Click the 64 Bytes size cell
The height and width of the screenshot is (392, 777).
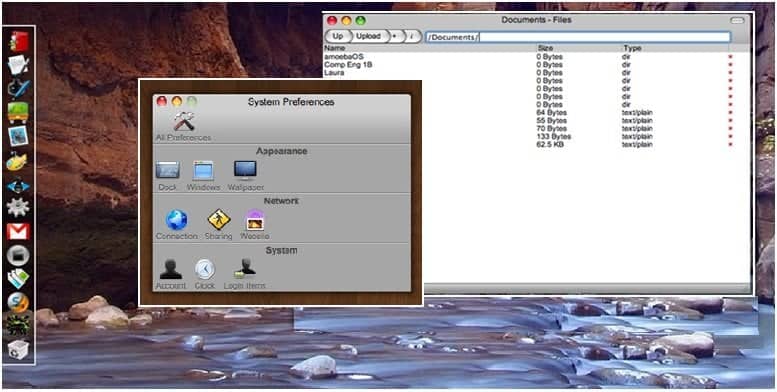click(552, 112)
